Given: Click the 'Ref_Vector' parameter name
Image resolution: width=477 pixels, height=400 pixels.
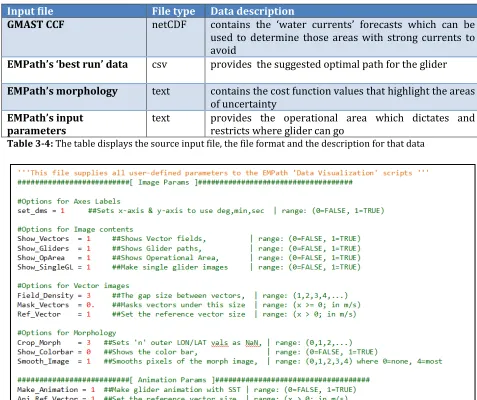Looking at the screenshot, I should (39, 314).
